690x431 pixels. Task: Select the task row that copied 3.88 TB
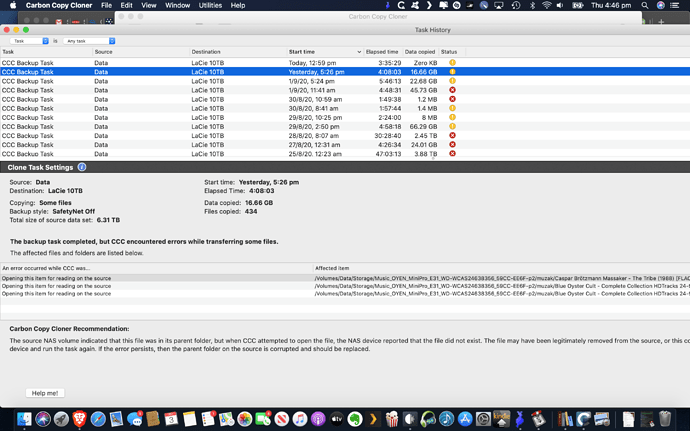coord(345,154)
